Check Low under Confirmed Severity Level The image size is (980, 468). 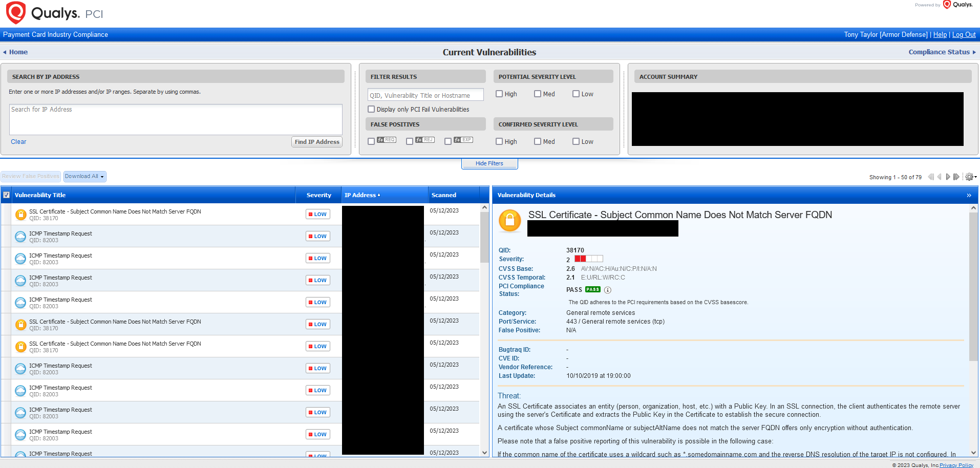pos(576,141)
